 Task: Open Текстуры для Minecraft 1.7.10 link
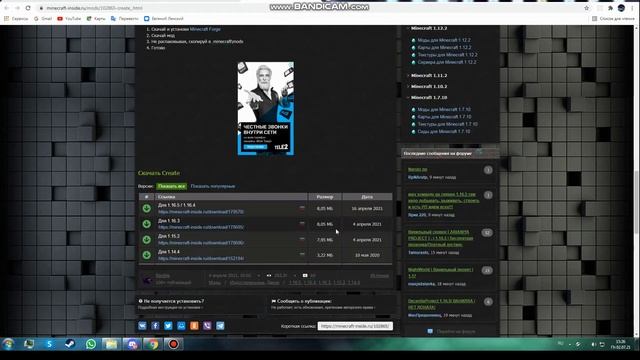[x=447, y=124]
